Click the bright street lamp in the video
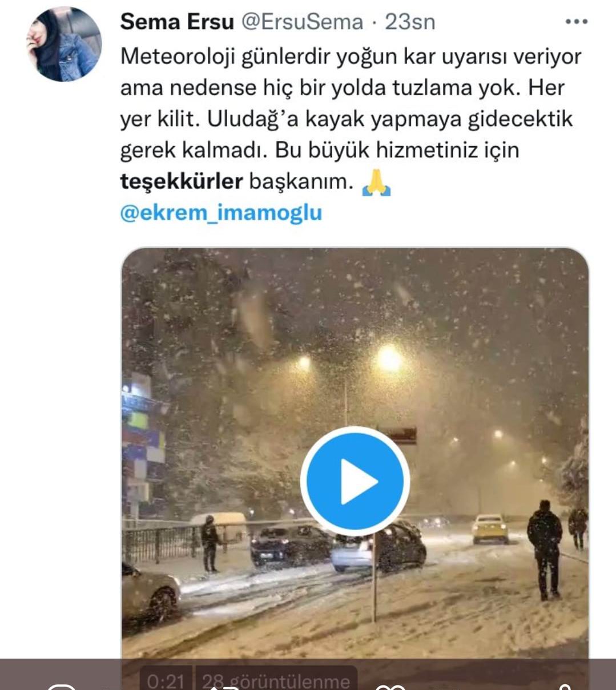Screen dimensions: 616x690 click(389, 359)
